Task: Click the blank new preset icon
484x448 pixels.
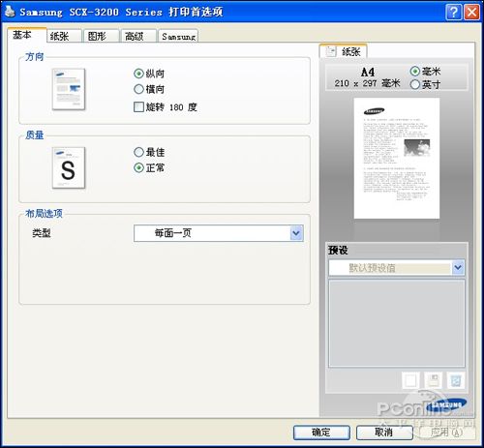Action: (x=410, y=380)
